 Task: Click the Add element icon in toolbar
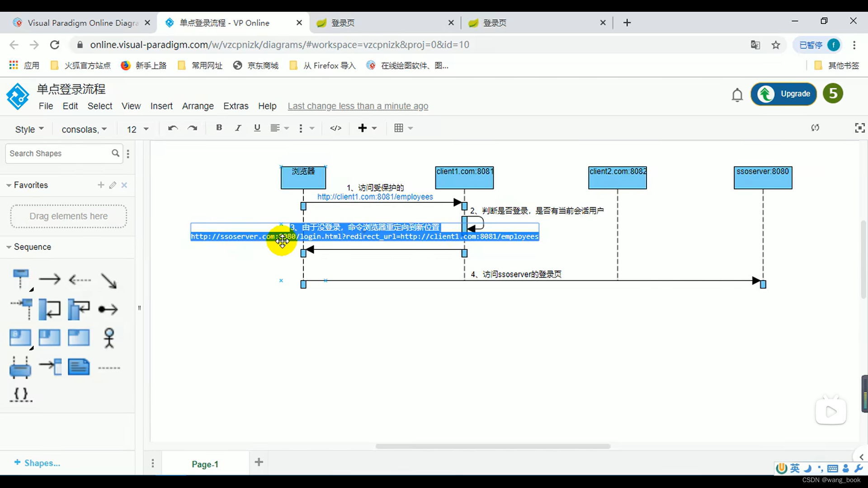363,128
